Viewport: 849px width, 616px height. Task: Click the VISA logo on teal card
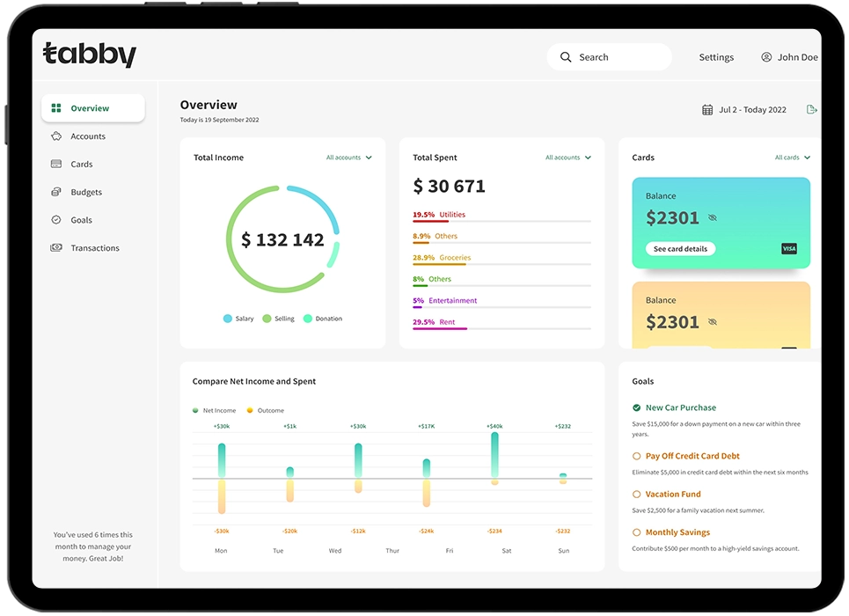tap(789, 249)
